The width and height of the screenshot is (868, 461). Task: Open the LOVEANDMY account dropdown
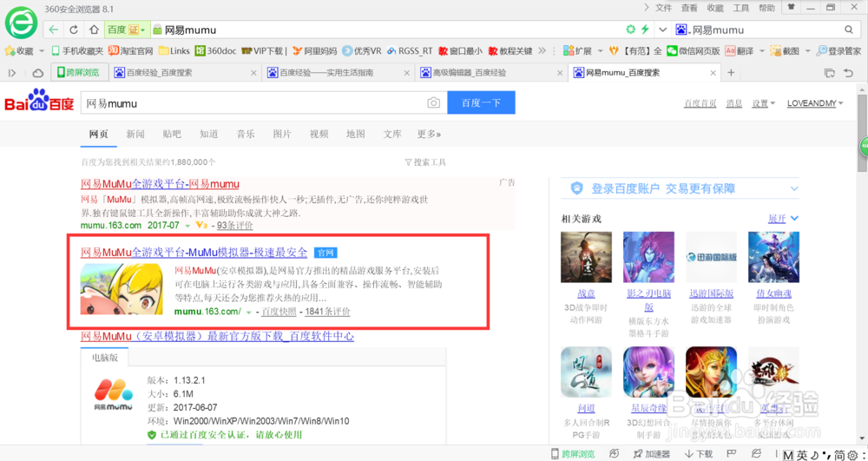coord(815,103)
